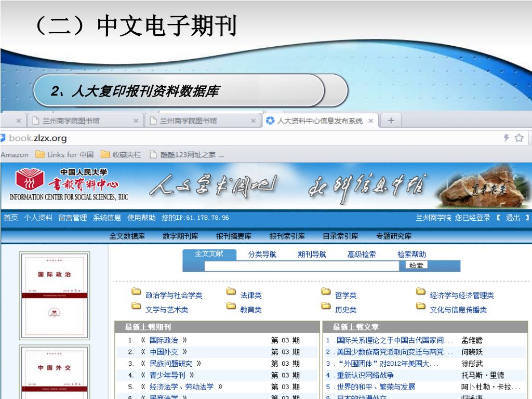Click the search text input field

tap(302, 266)
